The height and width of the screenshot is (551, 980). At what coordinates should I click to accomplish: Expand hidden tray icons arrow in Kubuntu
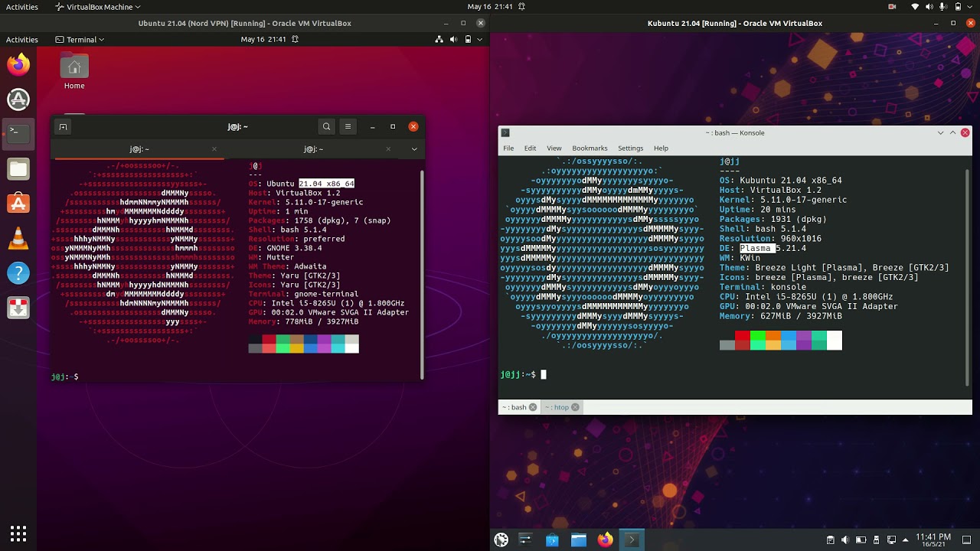(906, 540)
